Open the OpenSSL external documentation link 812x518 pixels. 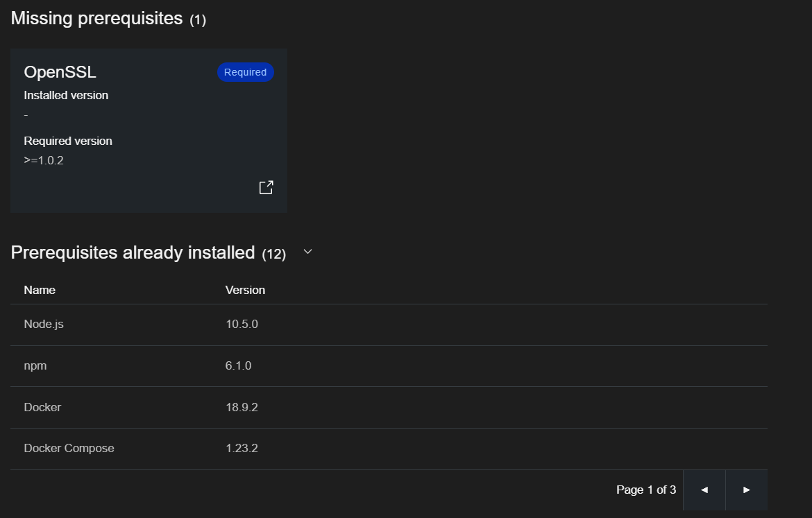(266, 187)
